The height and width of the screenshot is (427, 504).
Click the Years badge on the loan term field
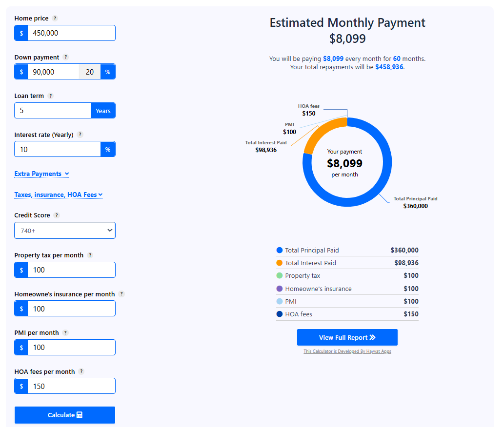(103, 110)
